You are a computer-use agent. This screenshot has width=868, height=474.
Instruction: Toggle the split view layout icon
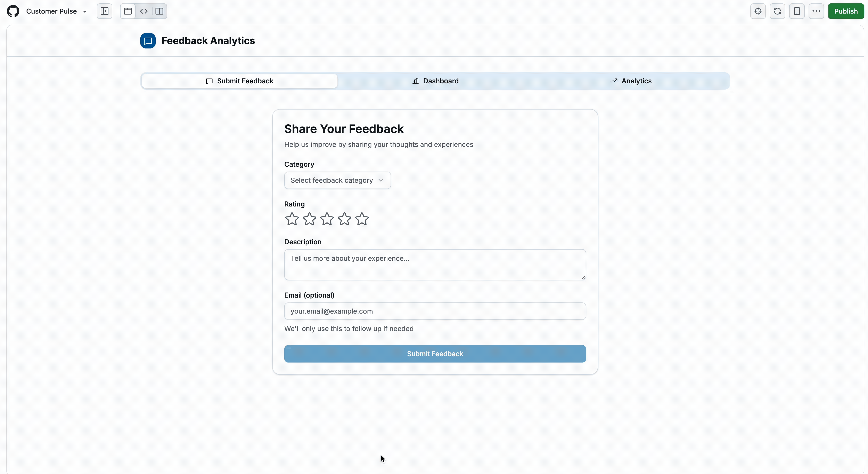[x=159, y=11]
